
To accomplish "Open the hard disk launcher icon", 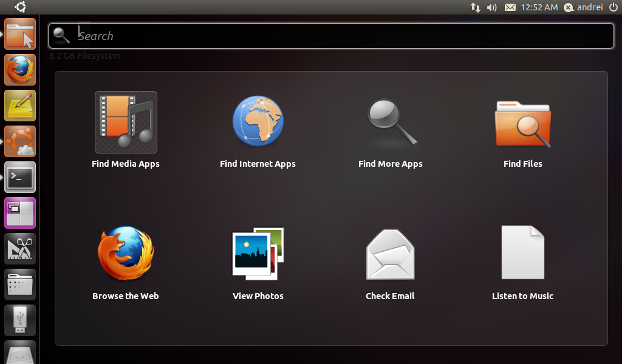I will click(x=20, y=352).
